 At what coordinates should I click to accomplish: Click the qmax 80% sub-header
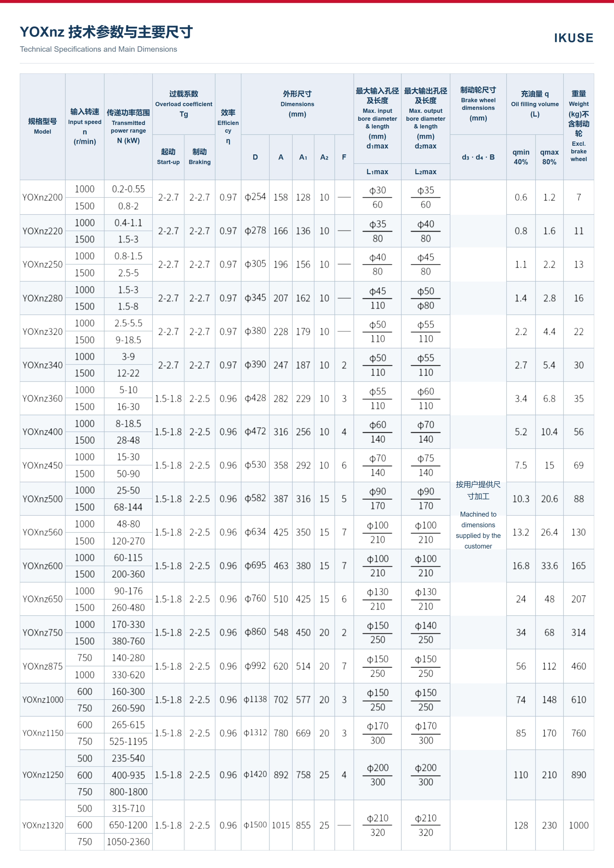click(x=549, y=157)
